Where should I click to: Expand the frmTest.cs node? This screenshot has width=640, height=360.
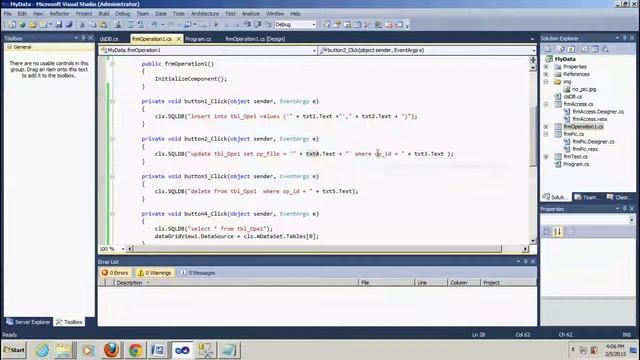546,156
